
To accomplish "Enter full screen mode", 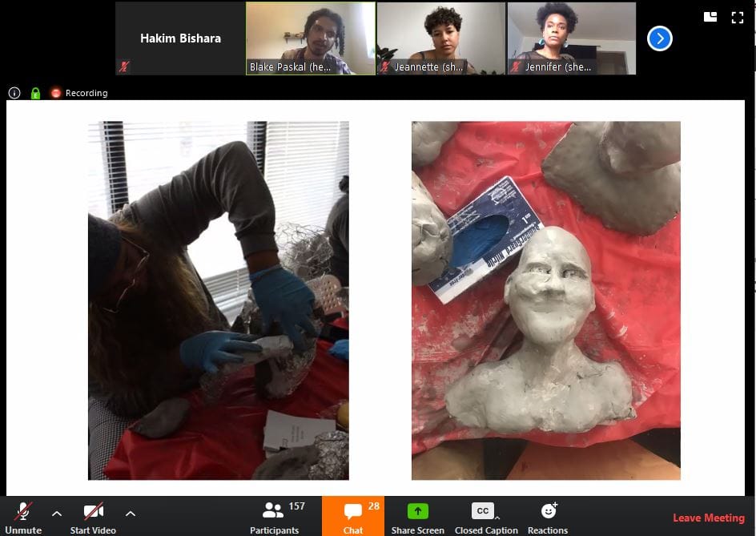I will [738, 17].
